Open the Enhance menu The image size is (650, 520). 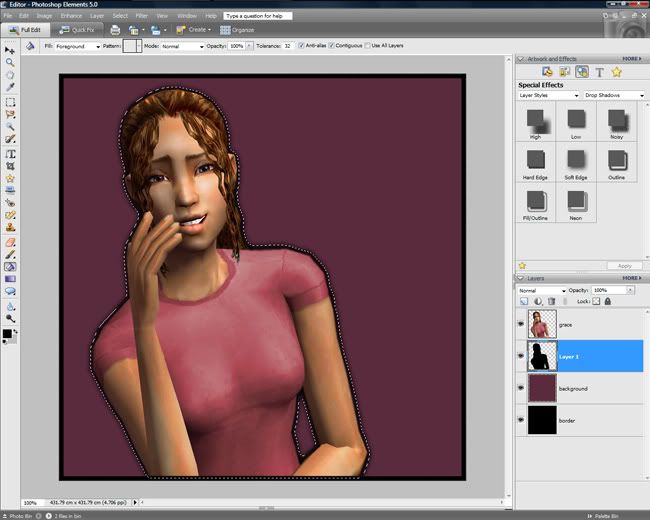pyautogui.click(x=71, y=16)
